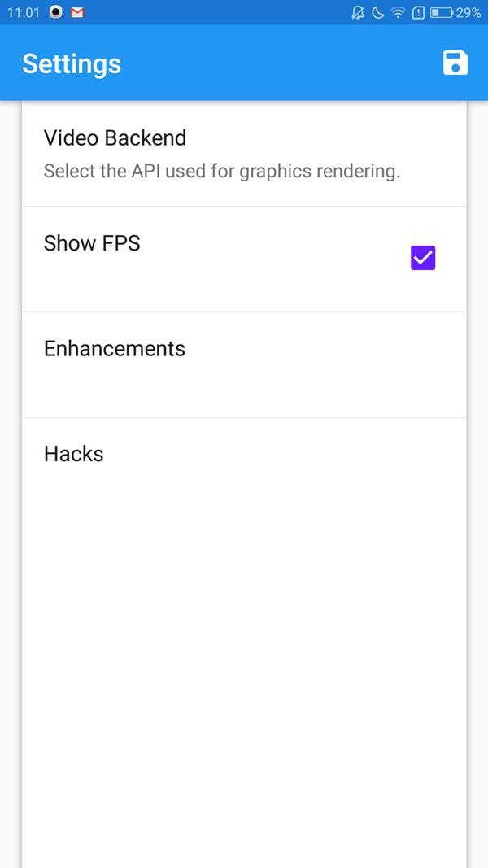488x868 pixels.
Task: Tap the 29% battery percentage text
Action: tap(468, 12)
